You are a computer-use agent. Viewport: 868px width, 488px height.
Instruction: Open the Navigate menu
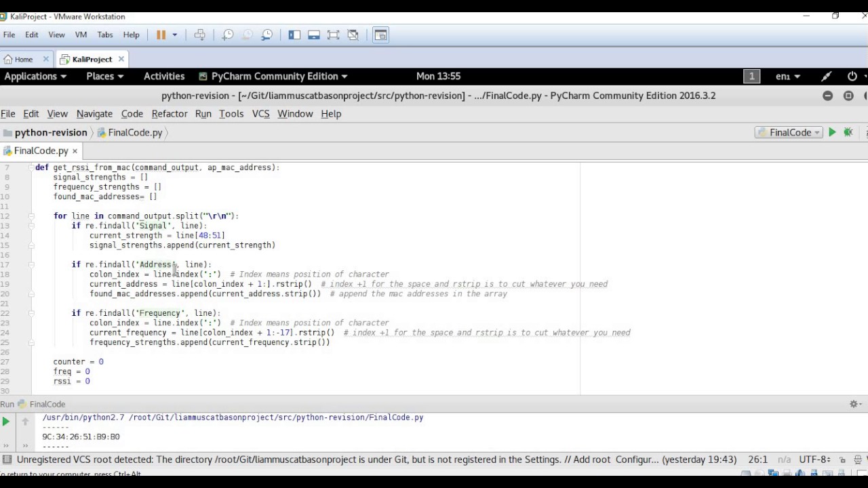[94, 114]
